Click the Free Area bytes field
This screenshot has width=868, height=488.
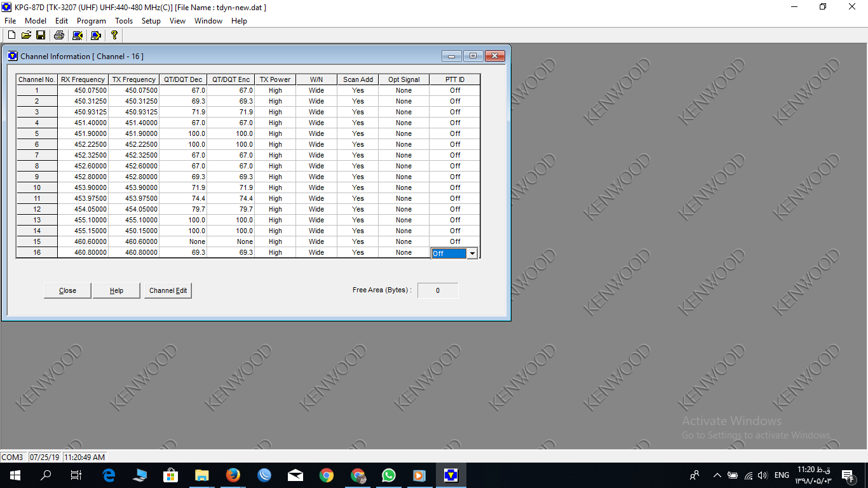tap(438, 290)
